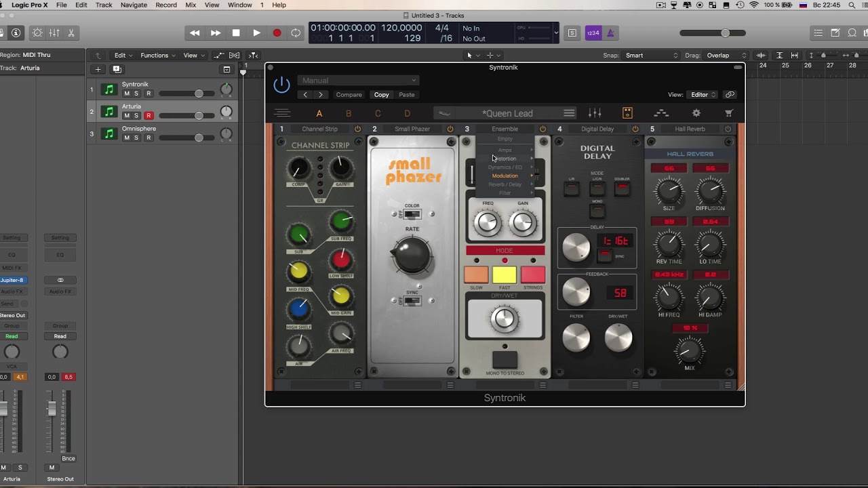
Task: Open the View Editor dropdown
Action: [703, 95]
